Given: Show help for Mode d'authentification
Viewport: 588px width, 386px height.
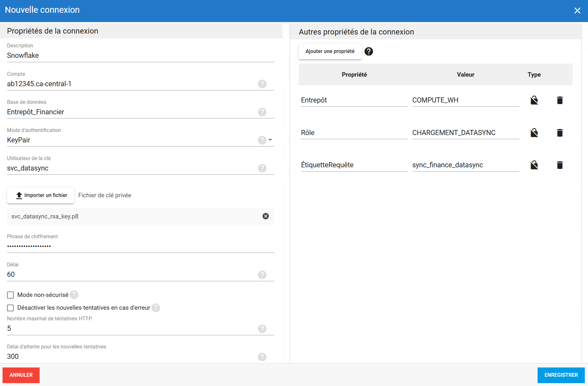Looking at the screenshot, I should (x=262, y=140).
